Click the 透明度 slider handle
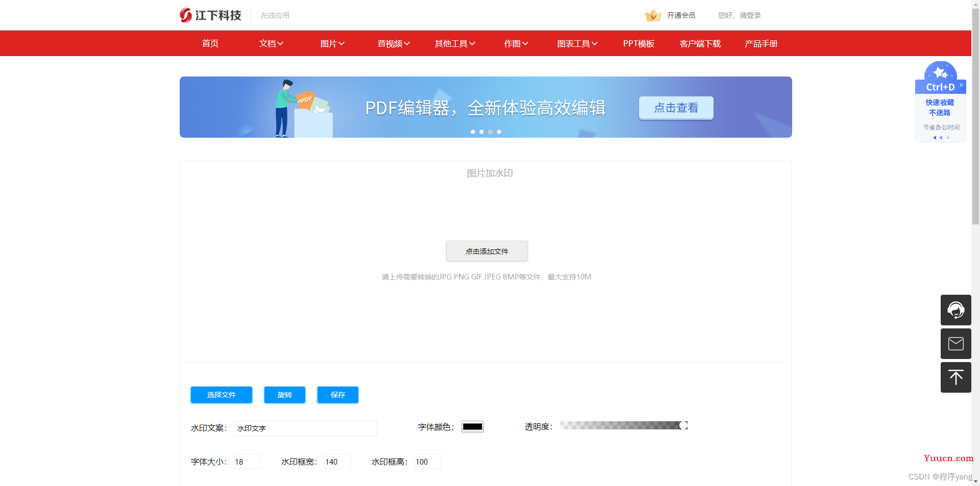Image resolution: width=980 pixels, height=486 pixels. point(683,425)
